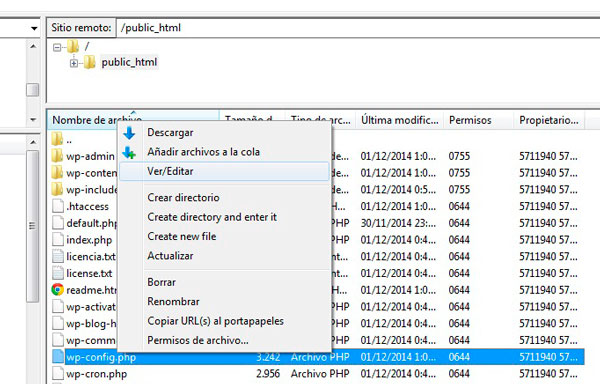Click the wp-cron.php file icon
The height and width of the screenshot is (384, 600).
click(58, 374)
